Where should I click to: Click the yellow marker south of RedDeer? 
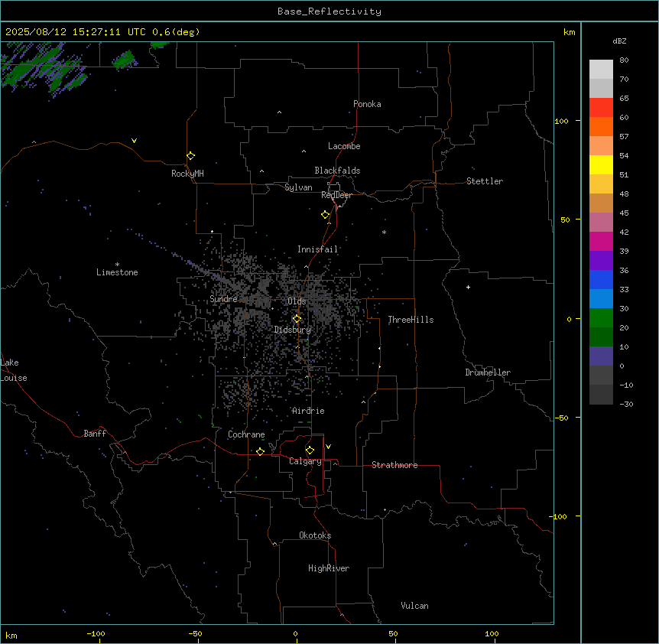coord(326,215)
